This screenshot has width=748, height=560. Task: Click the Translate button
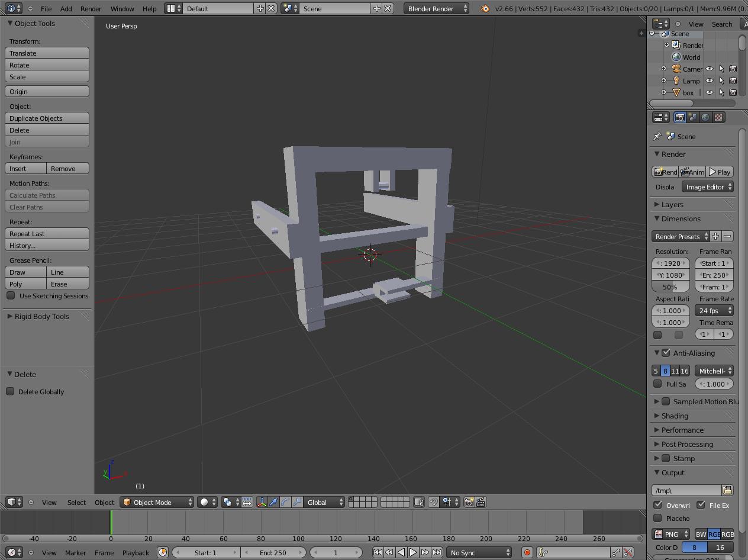click(47, 53)
